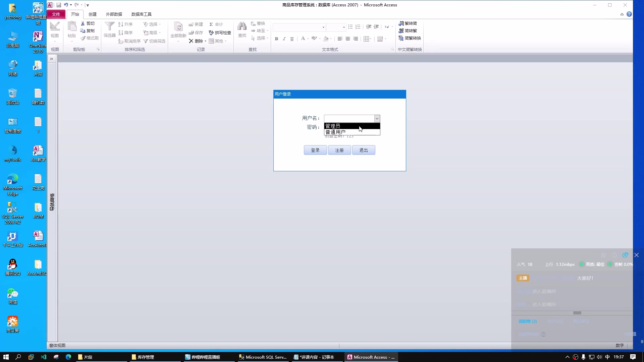Switch to the 外部数据 tab
Screen dimensions: 644x362
pyautogui.click(x=114, y=14)
